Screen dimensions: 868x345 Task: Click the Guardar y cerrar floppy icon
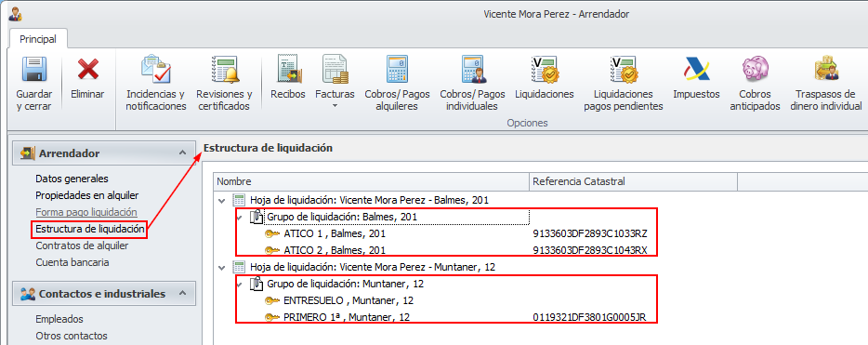coord(33,69)
